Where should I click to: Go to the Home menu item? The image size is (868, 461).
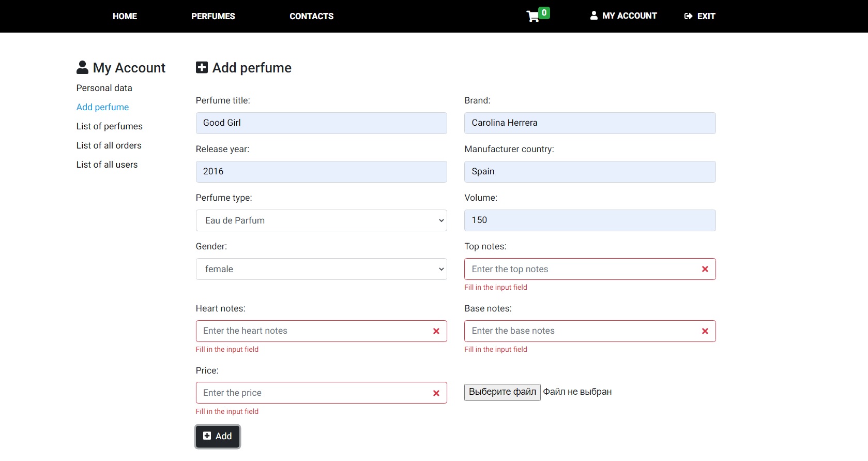(x=125, y=17)
